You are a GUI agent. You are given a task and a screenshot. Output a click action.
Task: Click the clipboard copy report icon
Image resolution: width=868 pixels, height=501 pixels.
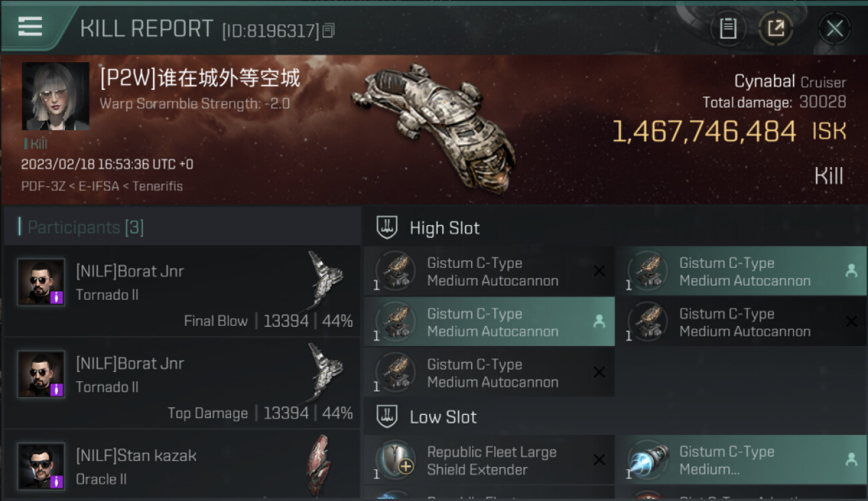pyautogui.click(x=728, y=28)
